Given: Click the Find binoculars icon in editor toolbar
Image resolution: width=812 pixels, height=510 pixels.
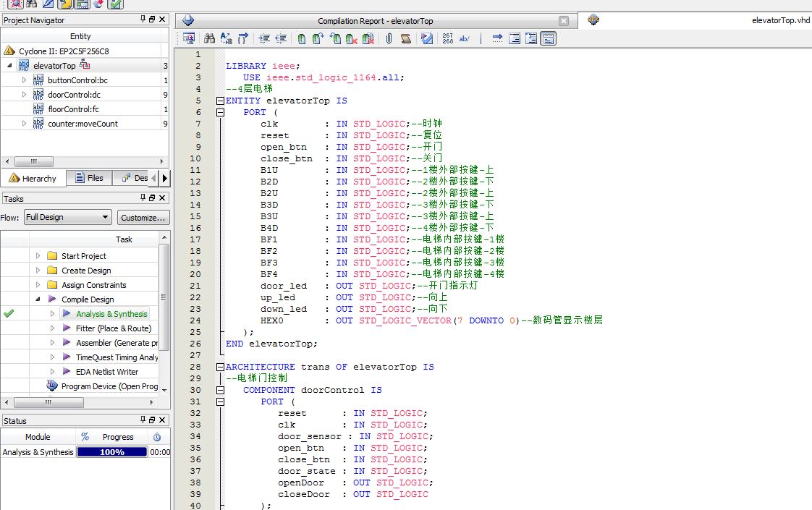Looking at the screenshot, I should coord(209,39).
